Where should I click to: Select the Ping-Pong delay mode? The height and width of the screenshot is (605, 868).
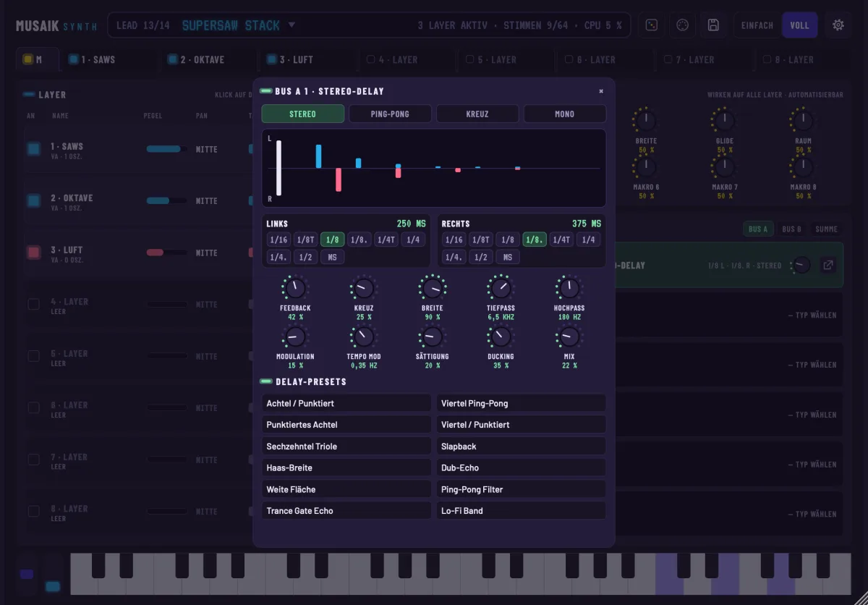[x=390, y=114]
